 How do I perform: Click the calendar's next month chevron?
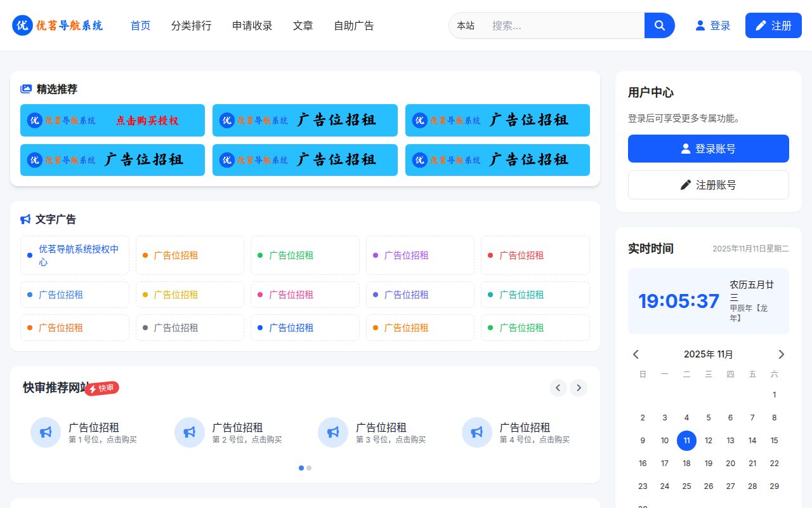(782, 354)
